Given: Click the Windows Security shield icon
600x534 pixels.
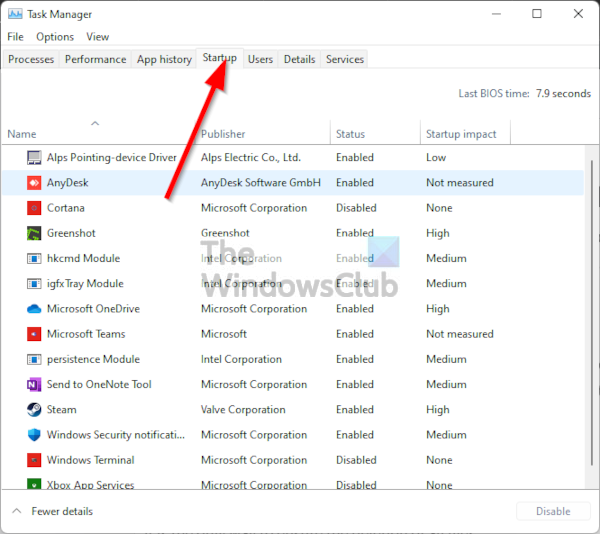Looking at the screenshot, I should (x=34, y=435).
